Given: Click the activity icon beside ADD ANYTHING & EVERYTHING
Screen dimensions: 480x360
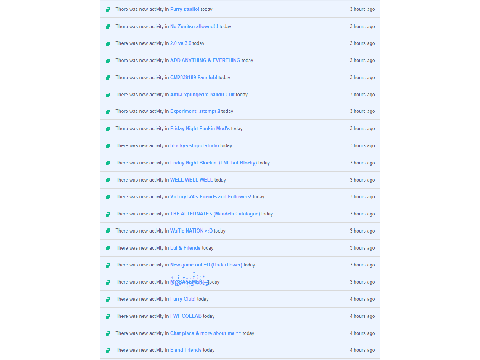Looking at the screenshot, I should (x=108, y=61).
